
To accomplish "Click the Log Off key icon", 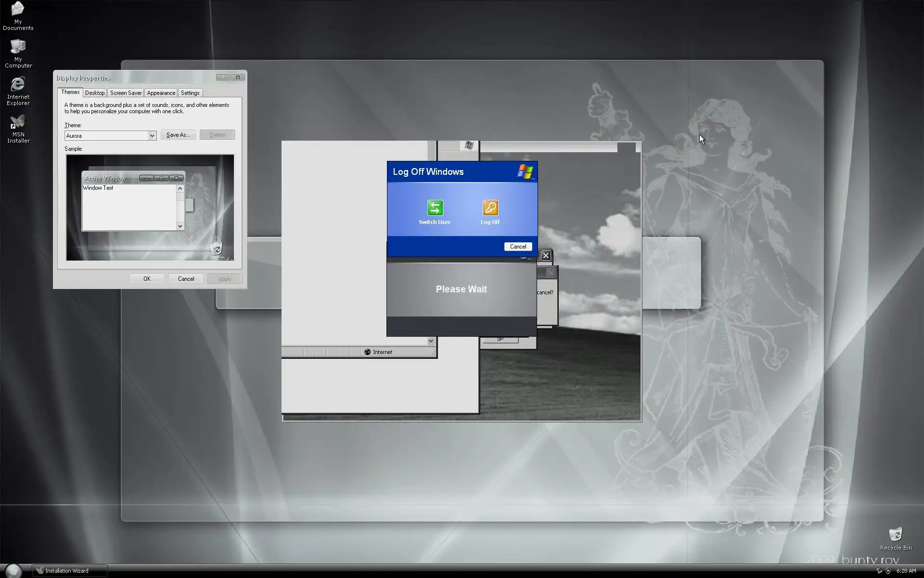I will click(490, 208).
